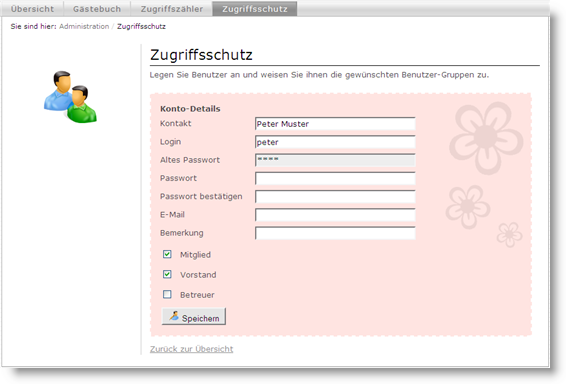
Task: Focus the Passwort input field
Action: click(335, 178)
